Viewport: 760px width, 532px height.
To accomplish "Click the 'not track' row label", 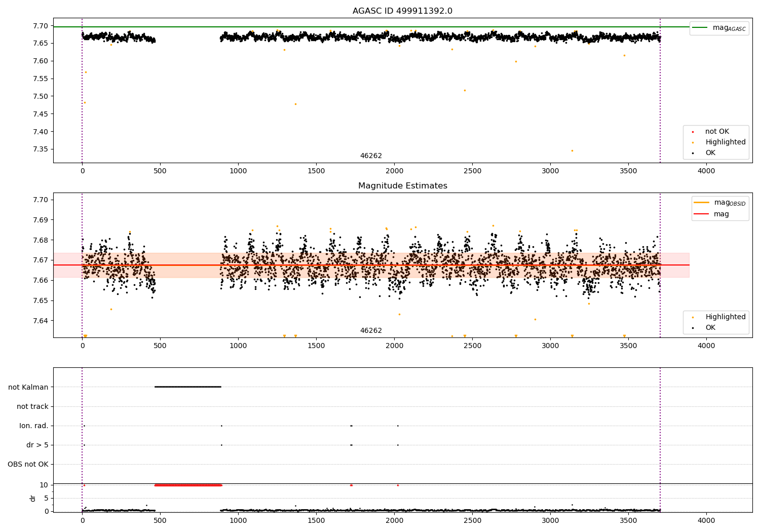I will pos(32,406).
